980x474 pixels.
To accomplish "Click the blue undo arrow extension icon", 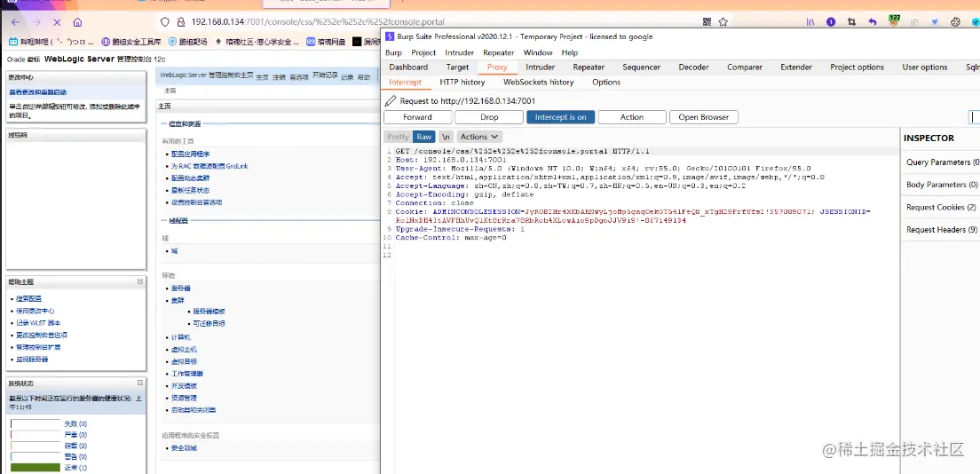I will point(873,22).
